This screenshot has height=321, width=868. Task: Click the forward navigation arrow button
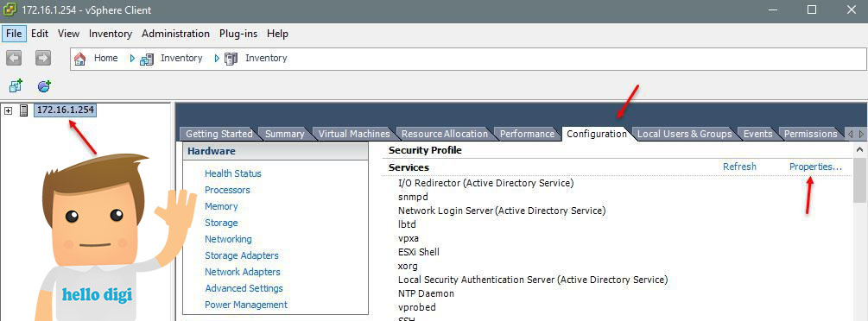tap(42, 58)
